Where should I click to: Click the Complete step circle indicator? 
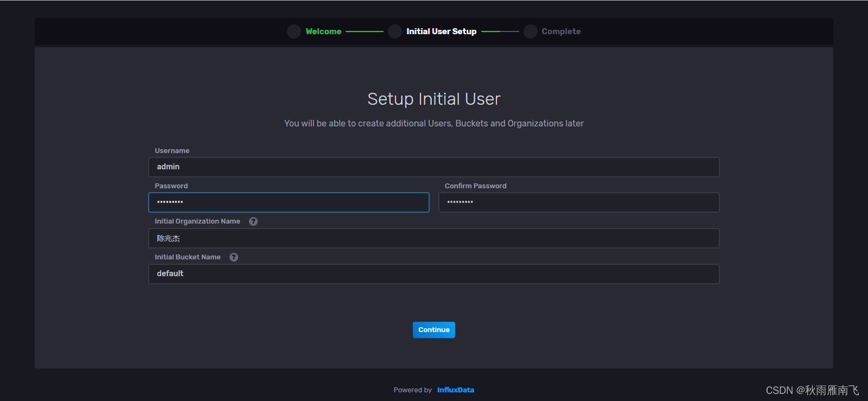pyautogui.click(x=531, y=31)
